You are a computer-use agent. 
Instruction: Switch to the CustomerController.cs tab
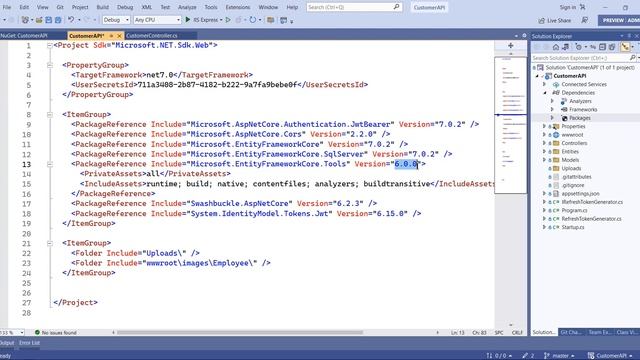tap(152, 36)
